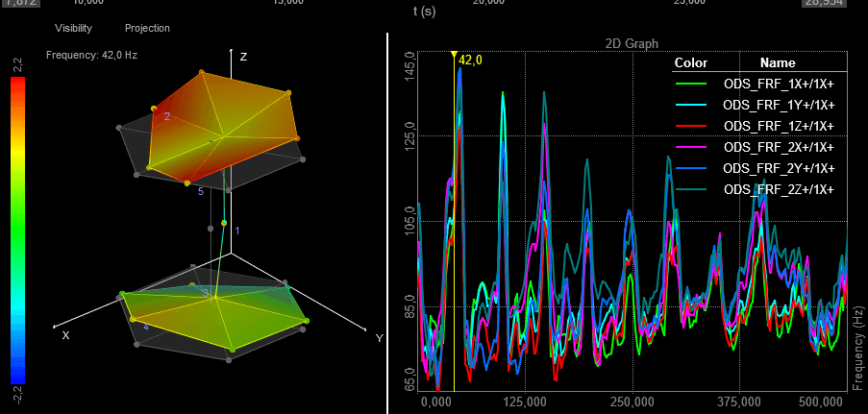Viewport: 868px width, 414px height.
Task: Click the red color line for ODS_FRF_1Z+/1X+
Action: point(691,126)
